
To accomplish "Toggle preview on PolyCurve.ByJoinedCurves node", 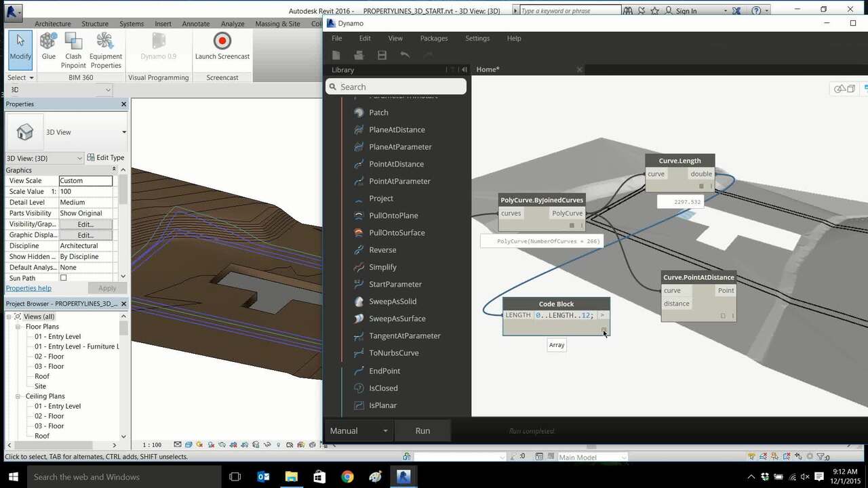I will pos(572,225).
